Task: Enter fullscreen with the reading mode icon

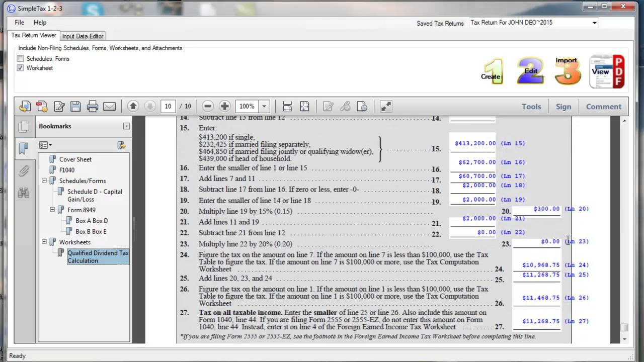Action: tap(386, 106)
